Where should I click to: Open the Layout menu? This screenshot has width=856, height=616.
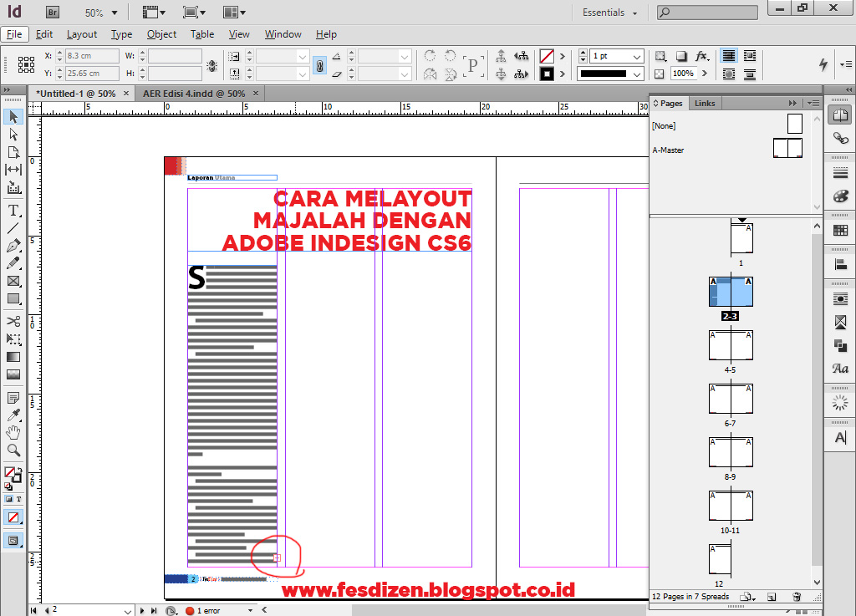pyautogui.click(x=82, y=33)
